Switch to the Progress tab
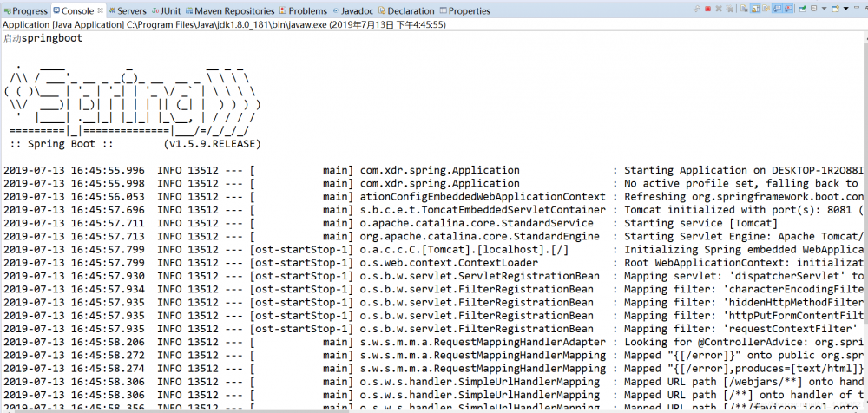The image size is (868, 413). pos(26,10)
